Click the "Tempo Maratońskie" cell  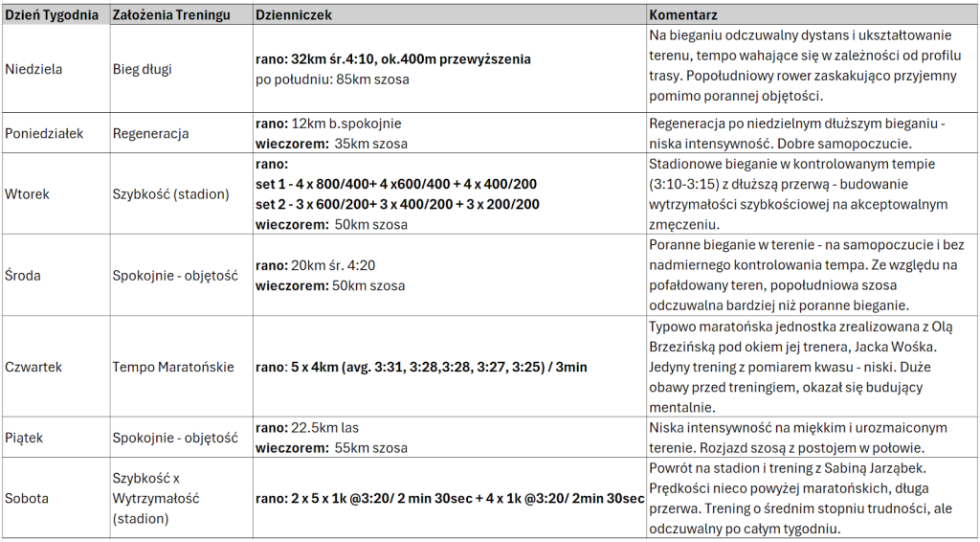pos(173,367)
